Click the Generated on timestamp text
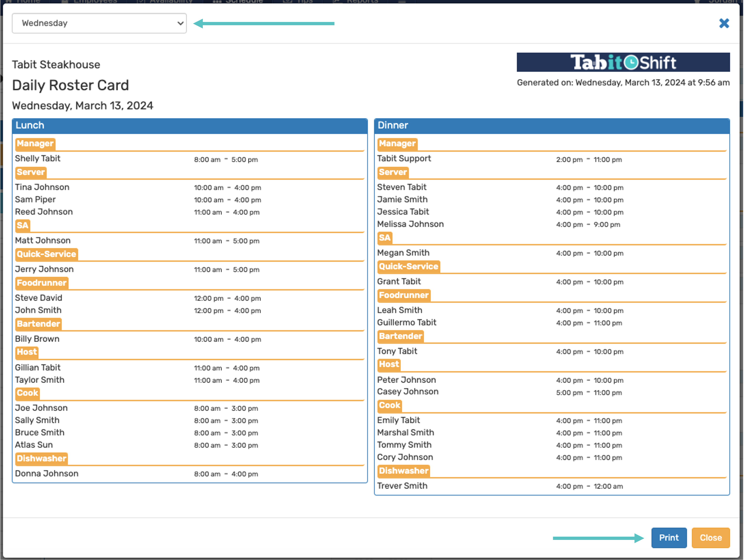The height and width of the screenshot is (560, 744). click(x=623, y=83)
